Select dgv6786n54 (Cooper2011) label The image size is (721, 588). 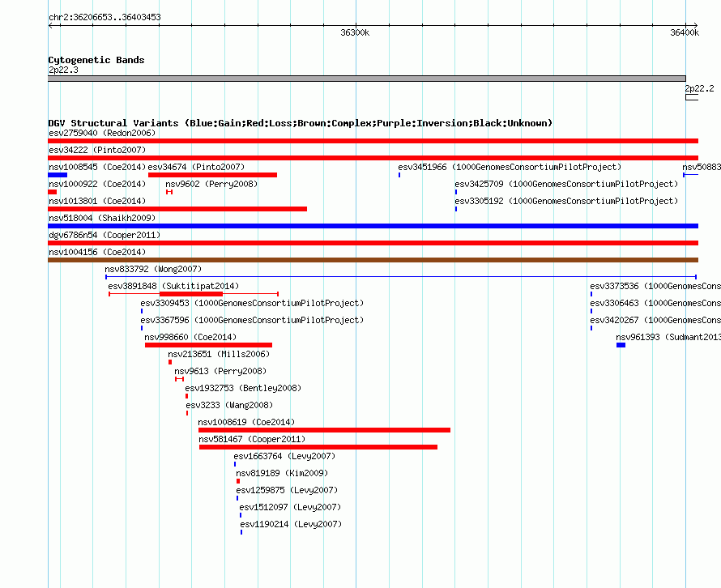click(105, 235)
